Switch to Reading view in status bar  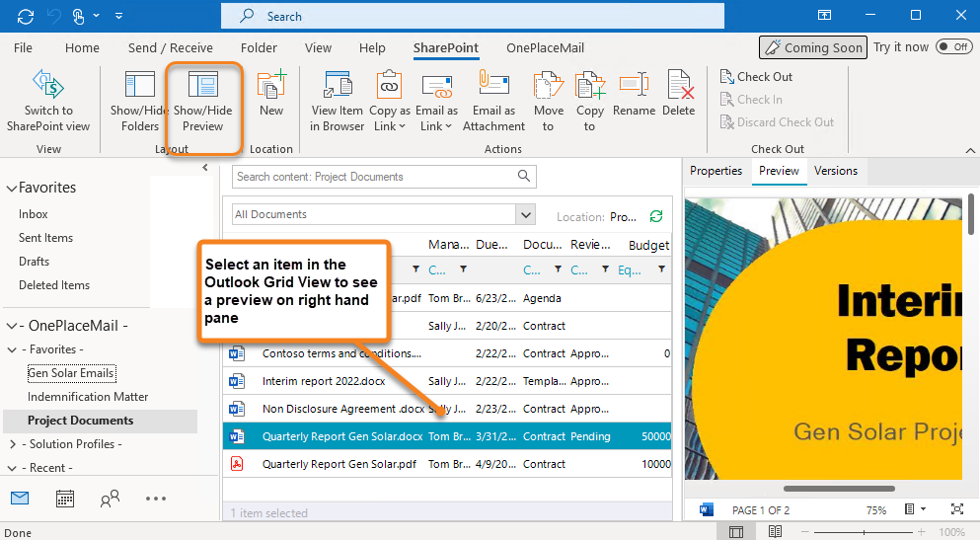point(775,532)
